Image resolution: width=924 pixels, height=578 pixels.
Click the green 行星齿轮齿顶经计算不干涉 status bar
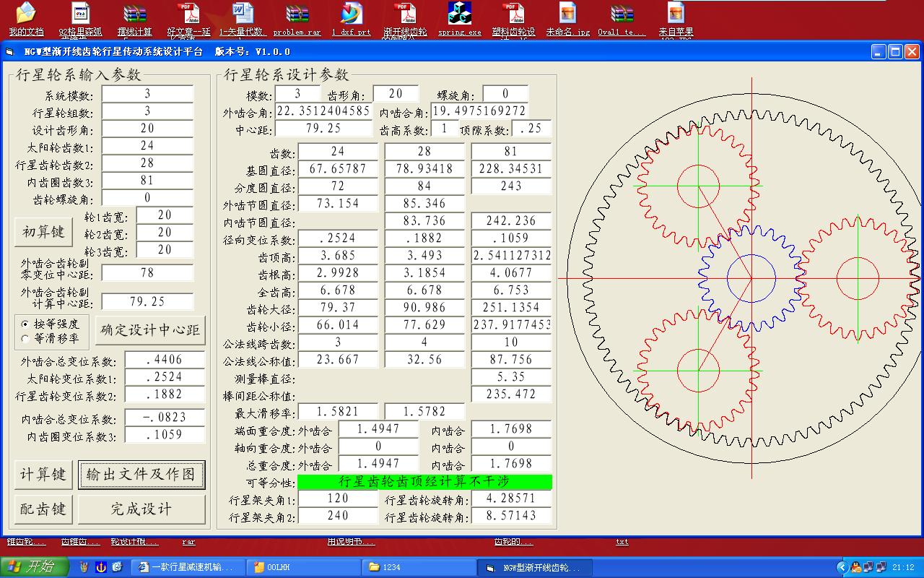(x=425, y=481)
